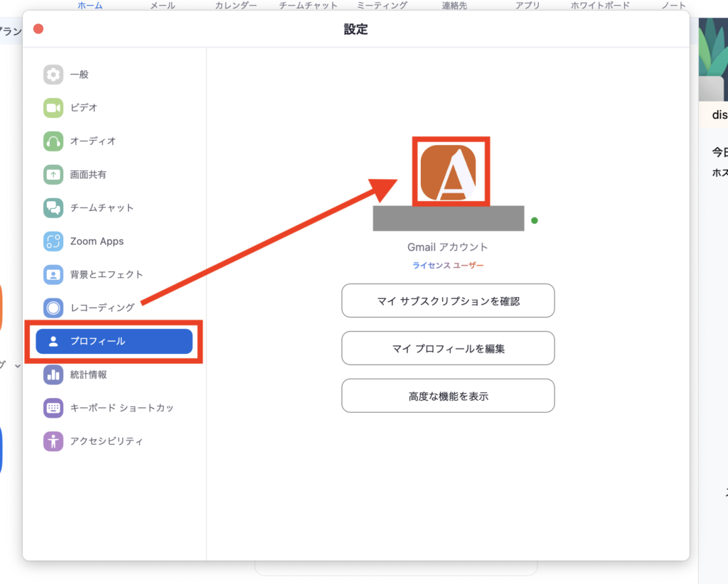Open the カレンダー tab in top bar

[236, 6]
